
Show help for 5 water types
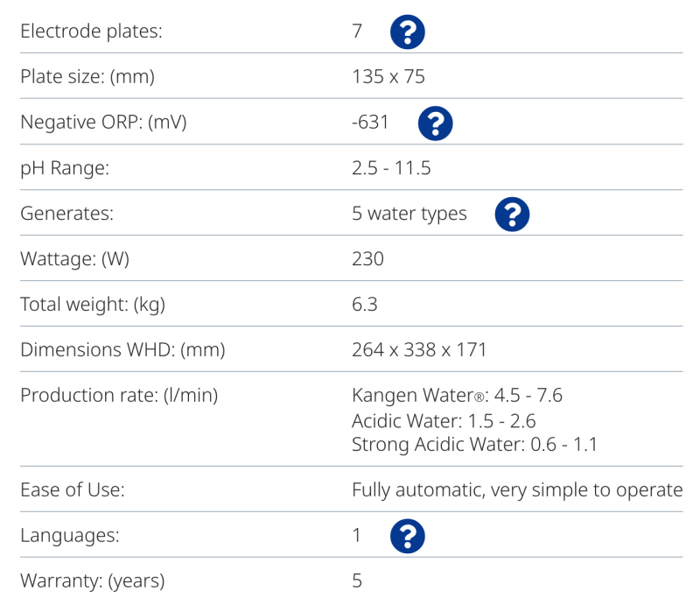click(x=512, y=214)
